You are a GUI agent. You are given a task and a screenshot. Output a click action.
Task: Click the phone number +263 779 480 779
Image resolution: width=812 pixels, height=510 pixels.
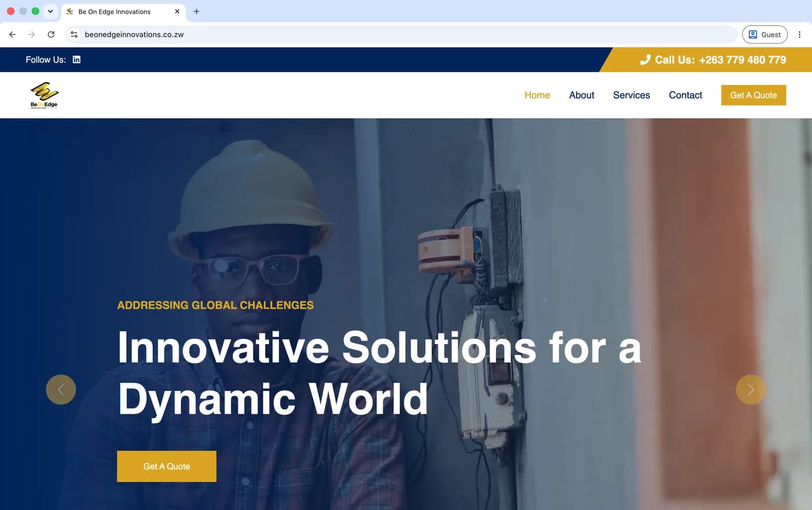click(742, 60)
